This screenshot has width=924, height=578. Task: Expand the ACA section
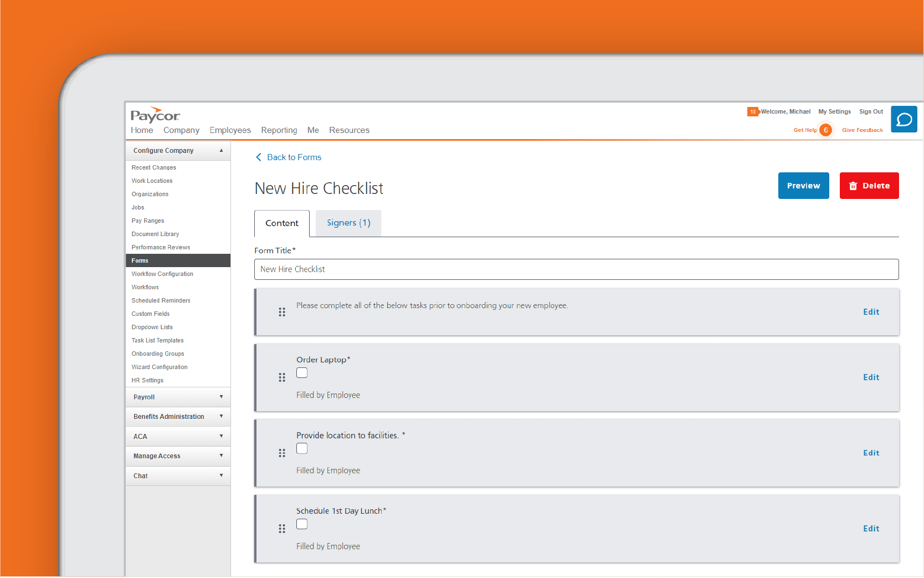tap(178, 437)
